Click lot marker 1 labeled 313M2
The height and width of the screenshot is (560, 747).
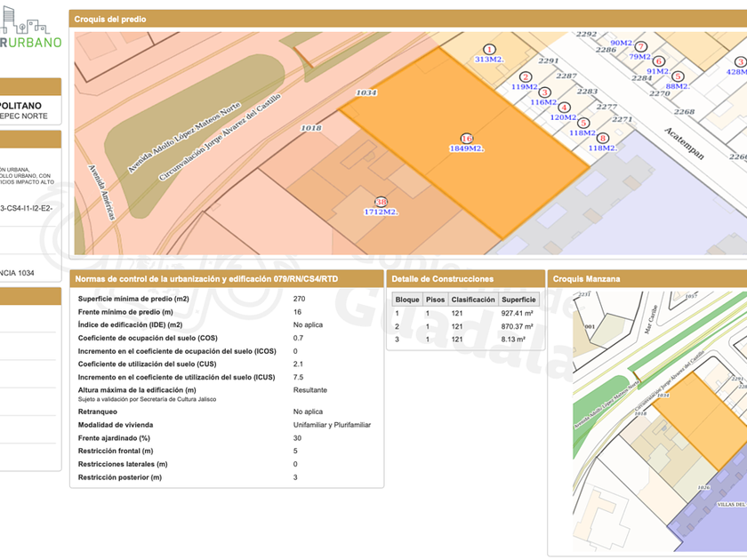click(x=489, y=49)
